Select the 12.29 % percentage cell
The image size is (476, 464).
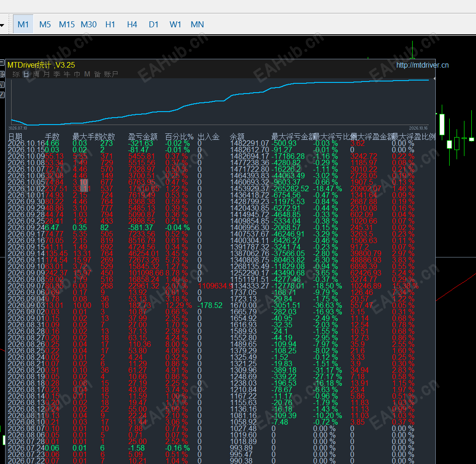point(179,305)
